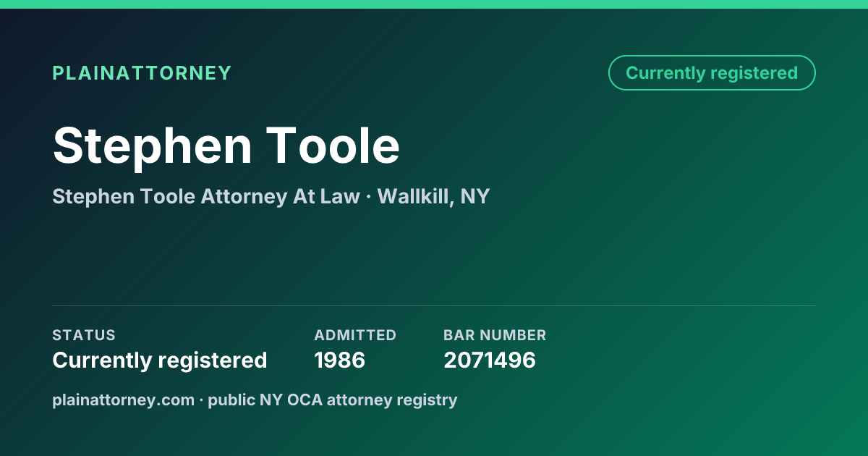Click the bar number 2071496
This screenshot has height=456, width=868.
pyautogui.click(x=490, y=360)
